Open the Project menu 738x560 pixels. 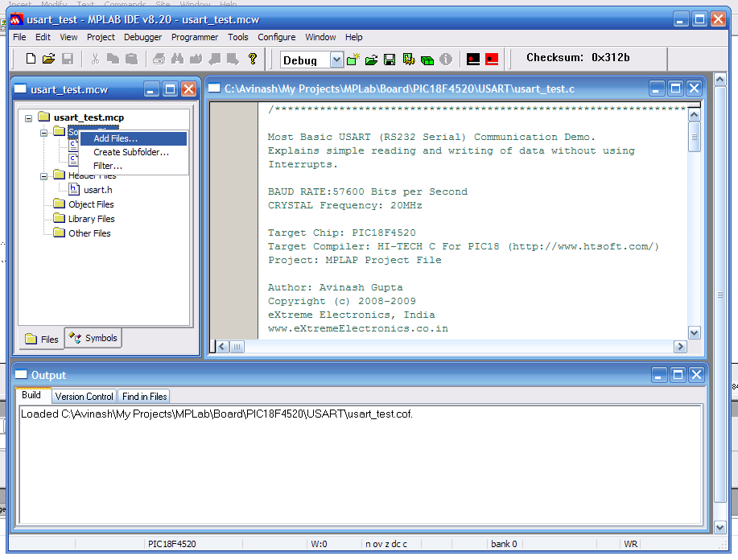point(101,37)
